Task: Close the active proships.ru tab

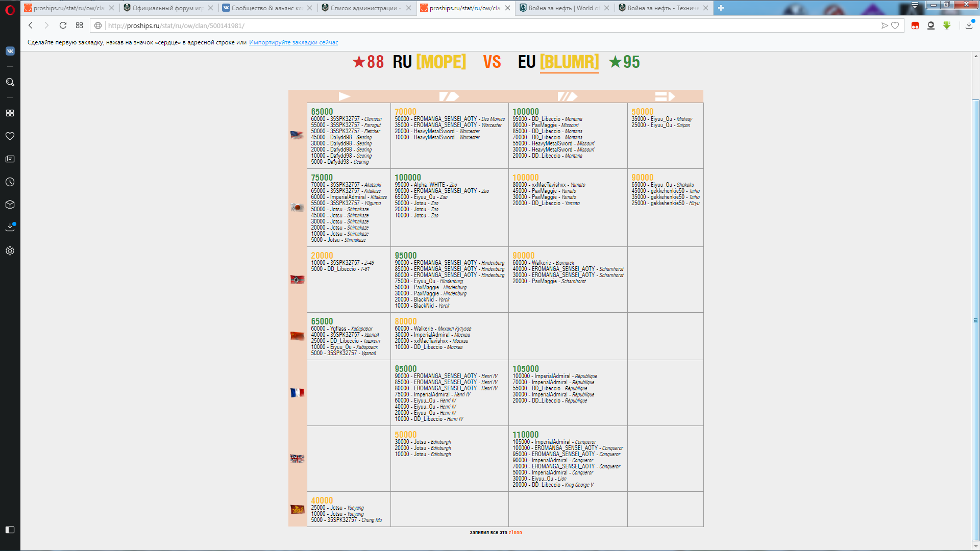Action: (507, 8)
